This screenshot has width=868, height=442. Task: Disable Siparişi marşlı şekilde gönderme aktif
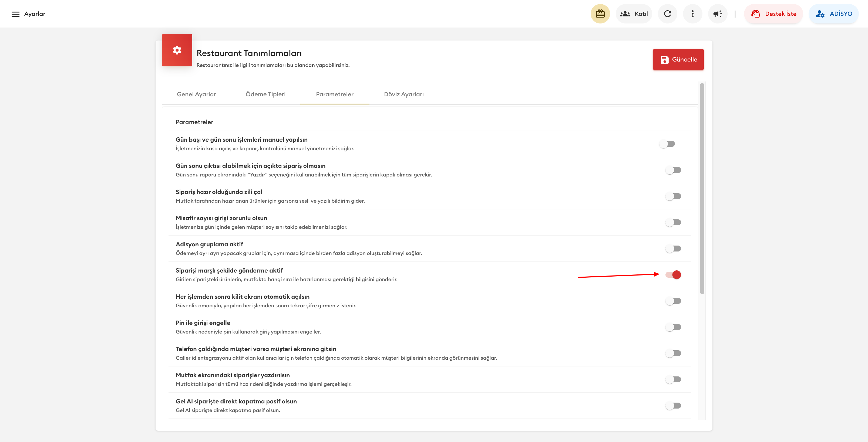673,275
